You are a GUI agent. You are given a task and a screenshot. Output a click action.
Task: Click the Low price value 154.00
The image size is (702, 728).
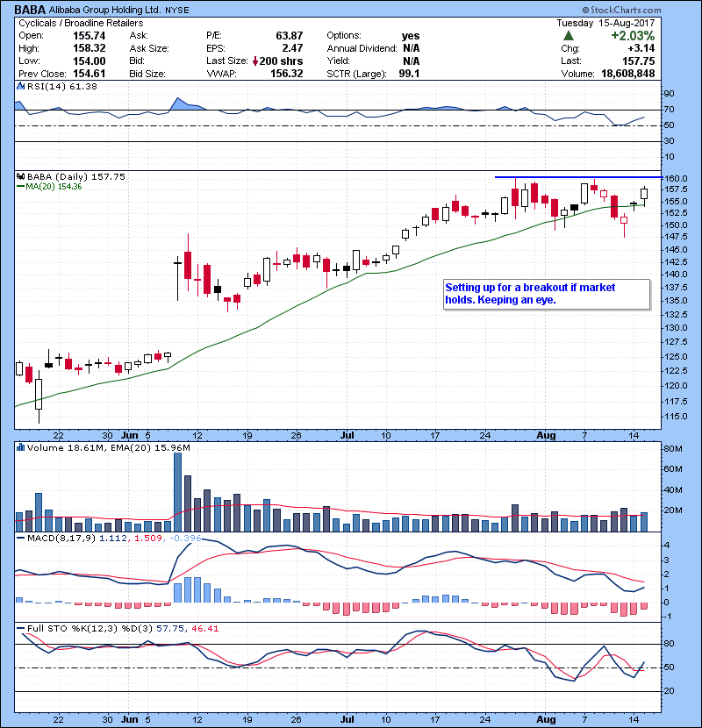coord(90,61)
